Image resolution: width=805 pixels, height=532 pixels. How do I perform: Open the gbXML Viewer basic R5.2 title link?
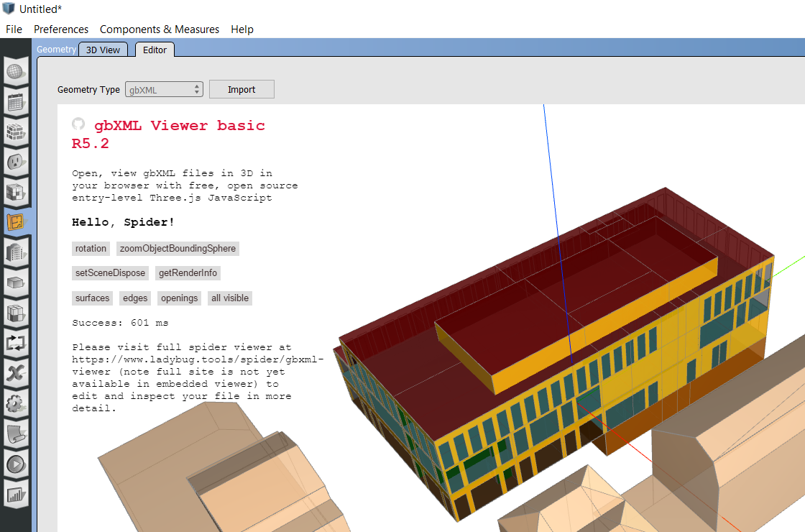[x=168, y=134]
